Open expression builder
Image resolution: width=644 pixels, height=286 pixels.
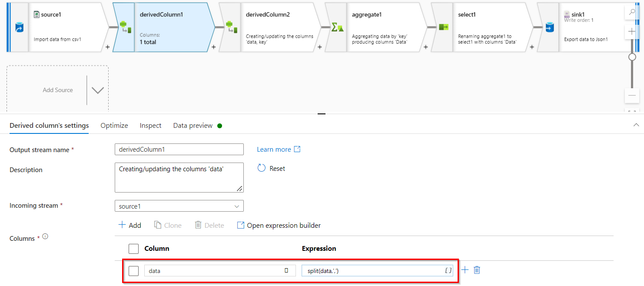click(279, 225)
